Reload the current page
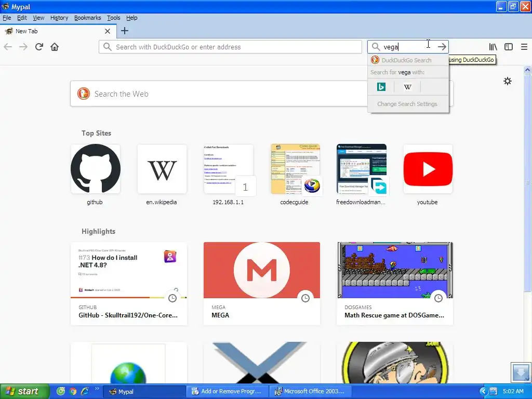The image size is (532, 399). [39, 47]
